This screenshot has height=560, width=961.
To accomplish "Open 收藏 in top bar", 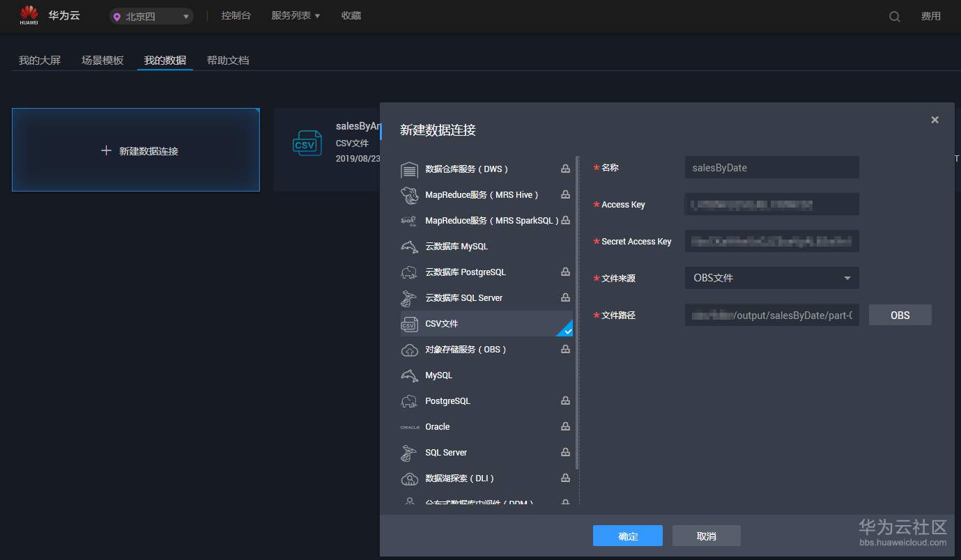I will (x=351, y=15).
